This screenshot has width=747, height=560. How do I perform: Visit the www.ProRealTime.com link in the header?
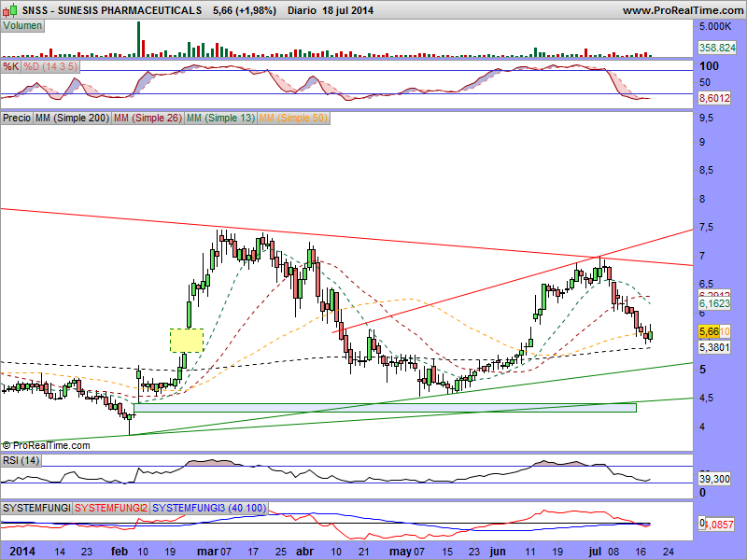[x=683, y=10]
